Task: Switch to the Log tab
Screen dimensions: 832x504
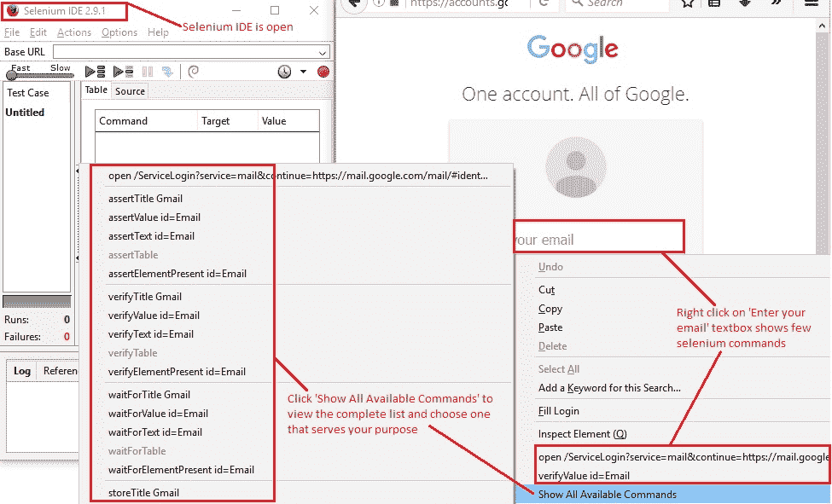Action: tap(21, 371)
